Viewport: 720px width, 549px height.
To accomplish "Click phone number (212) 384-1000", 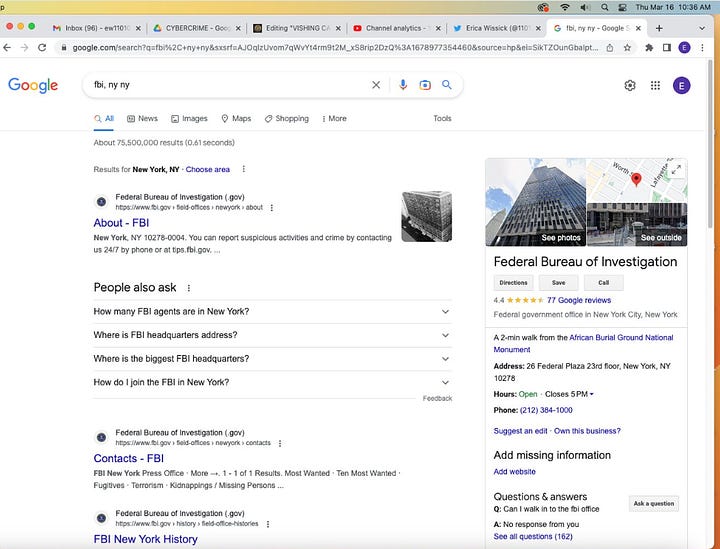I will tap(546, 410).
